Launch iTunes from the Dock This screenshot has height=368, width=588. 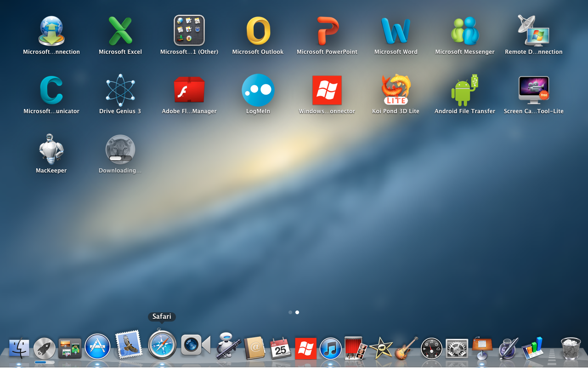[x=331, y=348]
